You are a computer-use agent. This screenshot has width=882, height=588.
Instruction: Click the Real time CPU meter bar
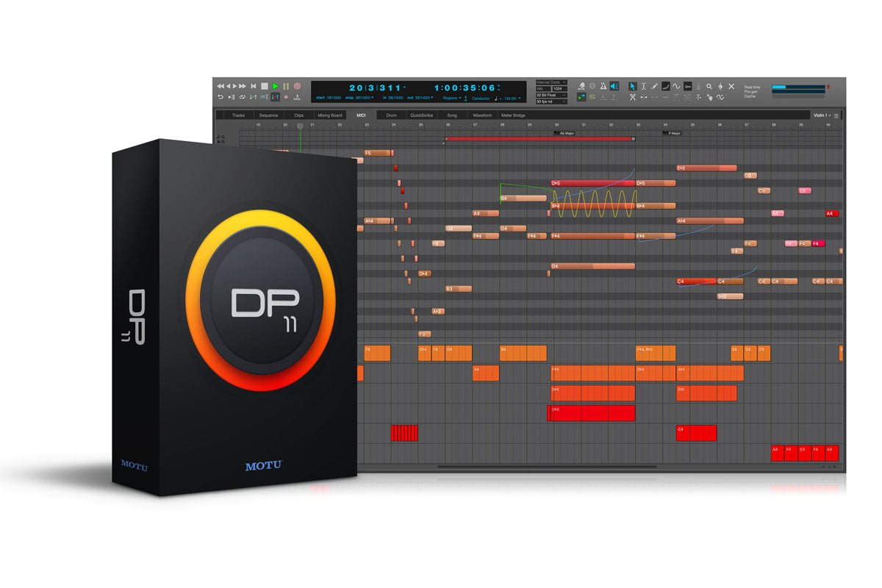[x=798, y=87]
